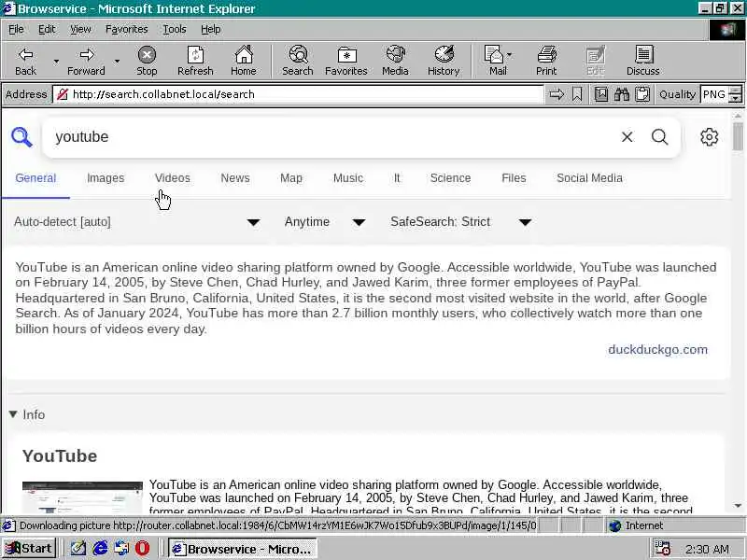Click the address bar URL field
The height and width of the screenshot is (560, 747).
click(x=298, y=94)
